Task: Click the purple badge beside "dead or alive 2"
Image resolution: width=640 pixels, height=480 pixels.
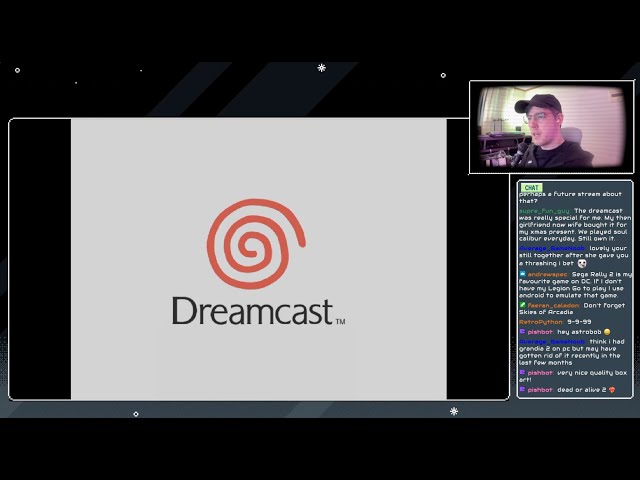Action: click(522, 390)
